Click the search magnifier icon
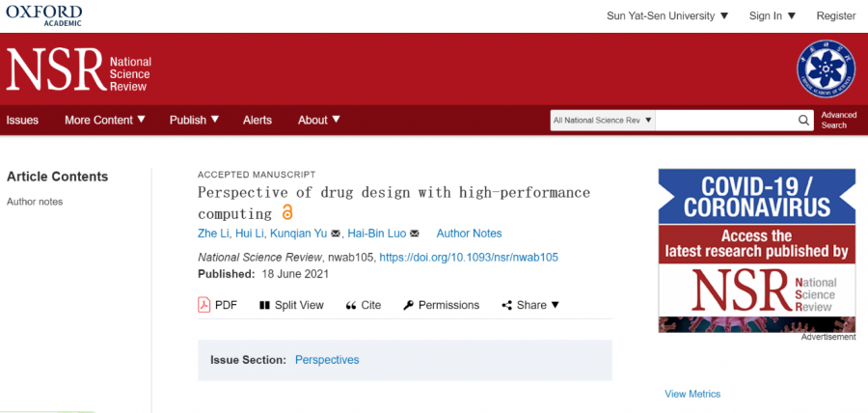The image size is (868, 413). (x=804, y=121)
